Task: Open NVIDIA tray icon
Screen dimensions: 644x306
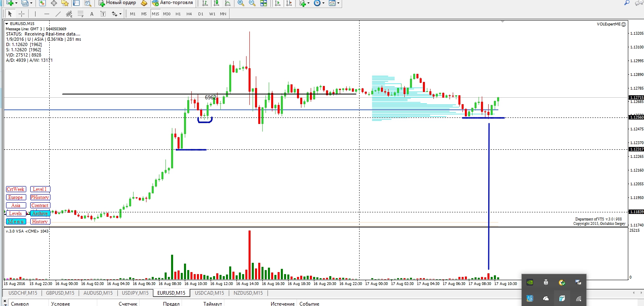Action: point(530,282)
